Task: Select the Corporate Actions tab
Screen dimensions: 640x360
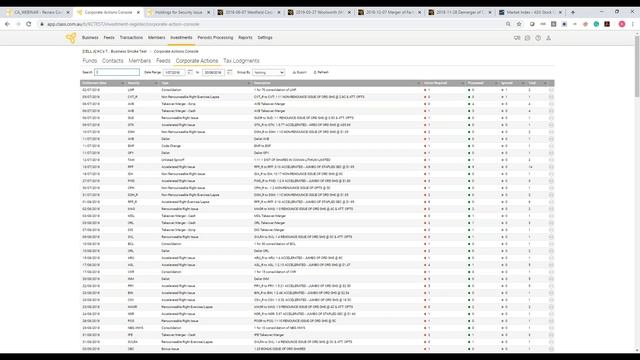Action: 197,61
